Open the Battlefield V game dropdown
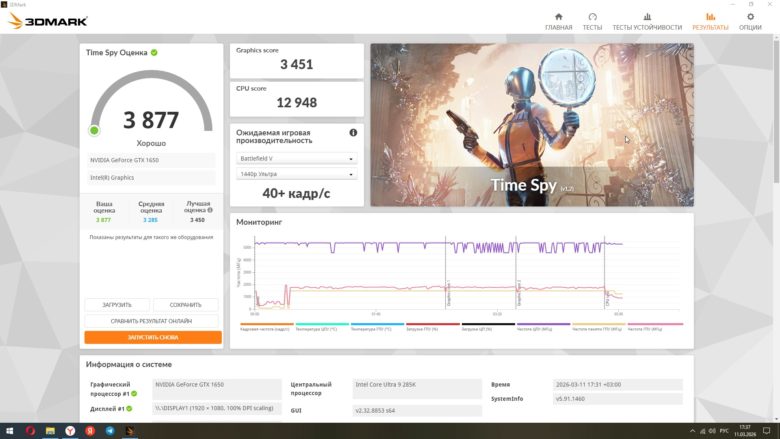 point(296,159)
